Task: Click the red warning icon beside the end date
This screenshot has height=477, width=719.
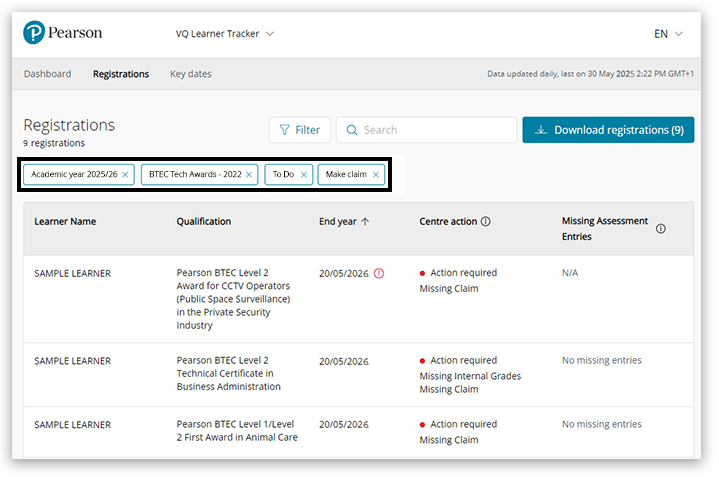Action: pyautogui.click(x=379, y=273)
